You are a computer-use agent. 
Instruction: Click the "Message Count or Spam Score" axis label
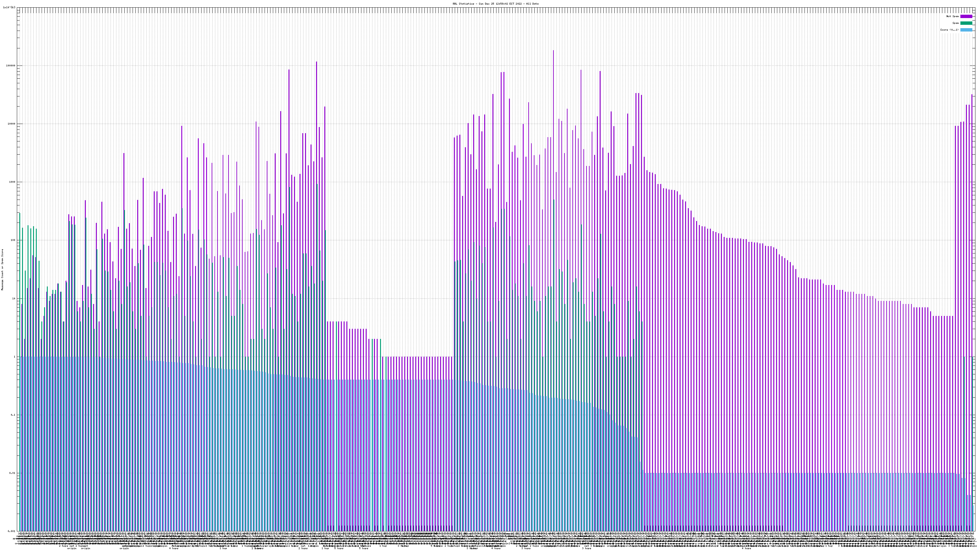point(2,270)
